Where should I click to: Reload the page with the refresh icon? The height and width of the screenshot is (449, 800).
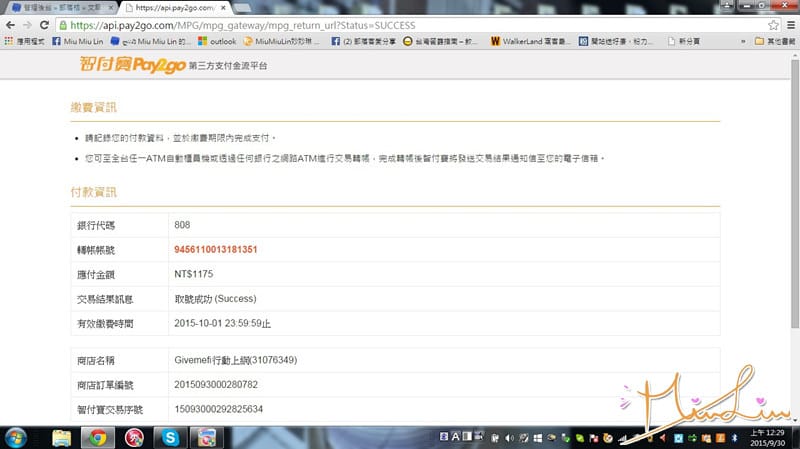(x=44, y=25)
